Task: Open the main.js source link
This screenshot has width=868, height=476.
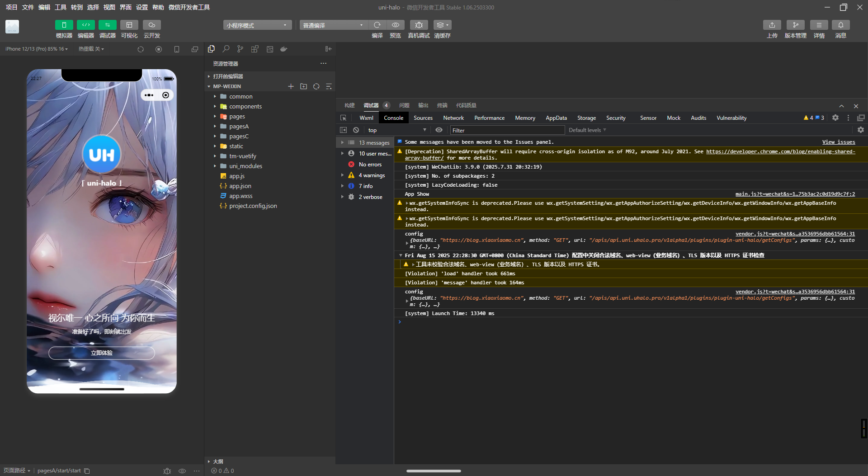Action: pyautogui.click(x=795, y=194)
